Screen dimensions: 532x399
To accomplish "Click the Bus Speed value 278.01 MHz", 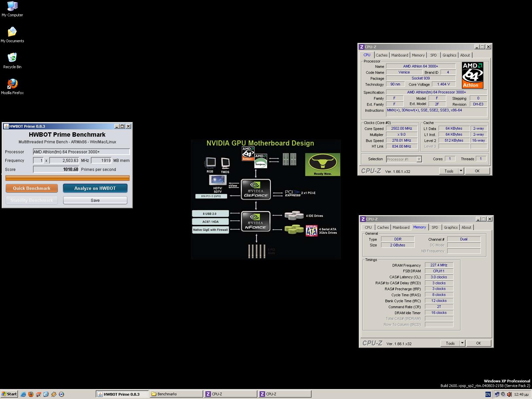I will click(402, 140).
